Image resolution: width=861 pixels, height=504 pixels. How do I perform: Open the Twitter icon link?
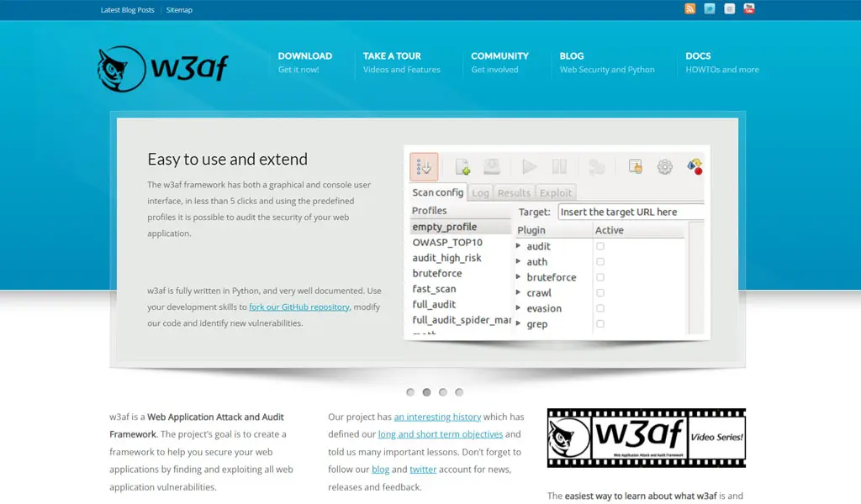pos(710,9)
